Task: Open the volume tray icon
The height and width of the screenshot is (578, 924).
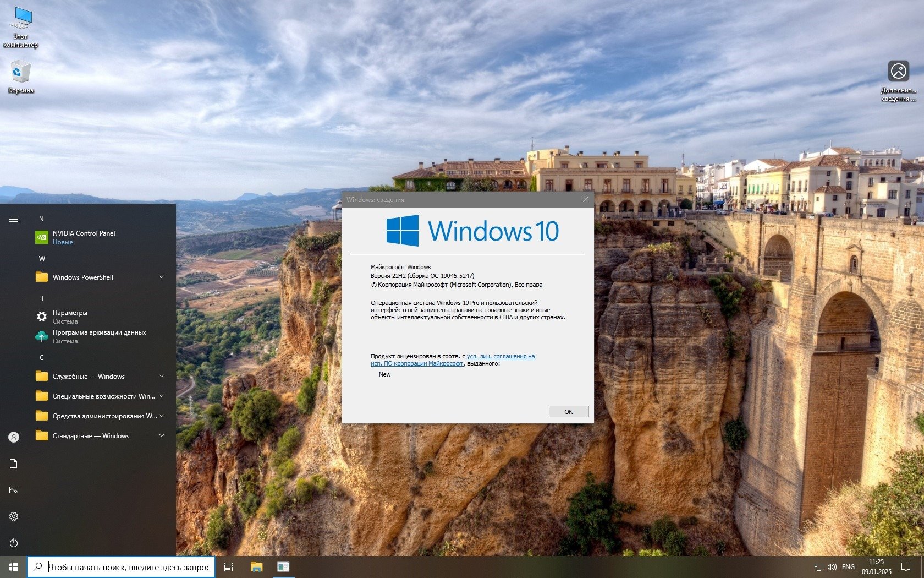Action: tap(832, 567)
